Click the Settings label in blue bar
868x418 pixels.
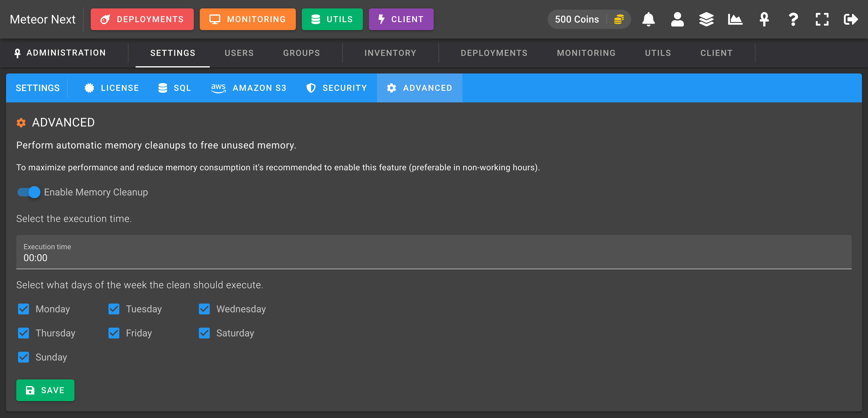[38, 88]
